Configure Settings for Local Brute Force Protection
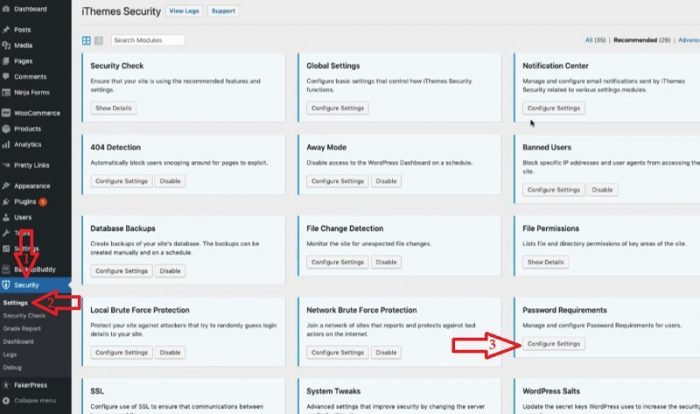700x414 pixels. coord(121,352)
